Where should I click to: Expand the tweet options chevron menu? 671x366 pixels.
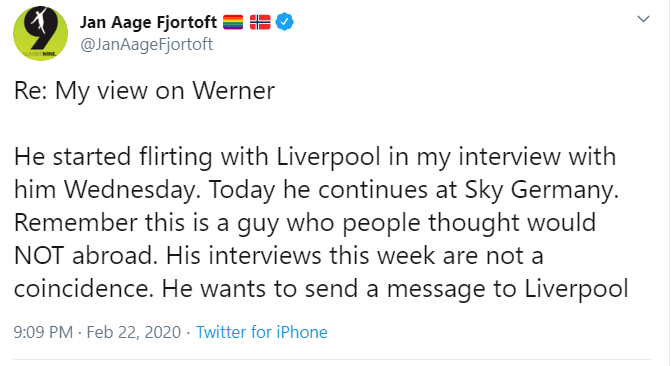(x=643, y=19)
